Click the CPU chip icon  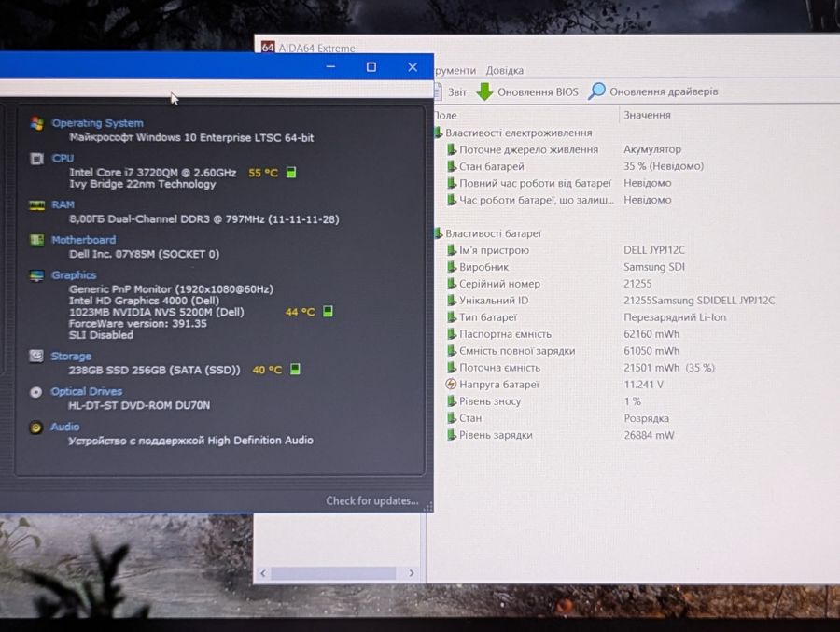pos(36,159)
